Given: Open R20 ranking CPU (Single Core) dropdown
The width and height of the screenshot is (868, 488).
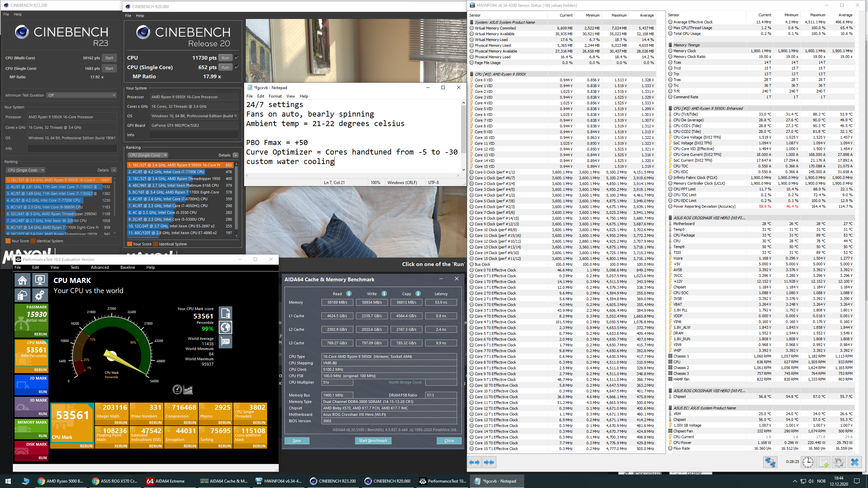Looking at the screenshot, I should tap(148, 155).
